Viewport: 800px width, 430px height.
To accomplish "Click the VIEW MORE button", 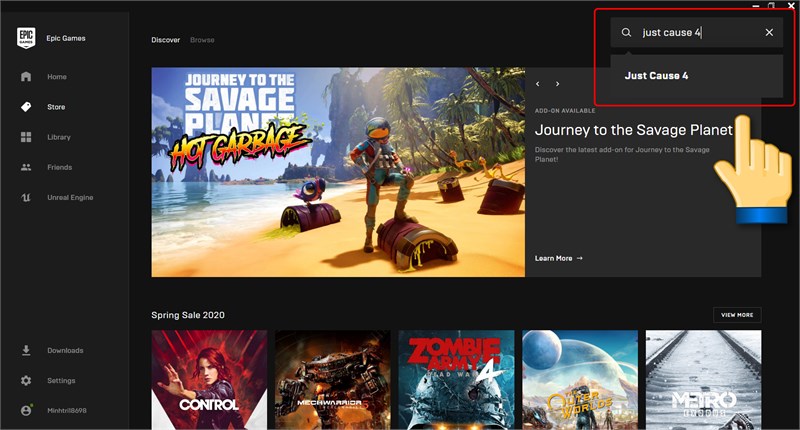I will click(737, 315).
